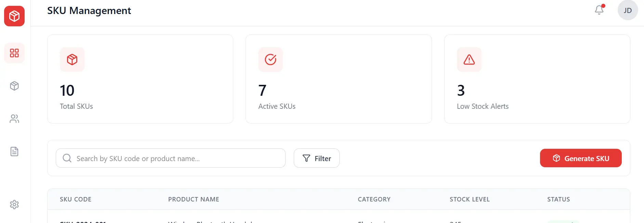The width and height of the screenshot is (644, 223).
Task: Click the Total SKUs box icon
Action: click(x=72, y=60)
